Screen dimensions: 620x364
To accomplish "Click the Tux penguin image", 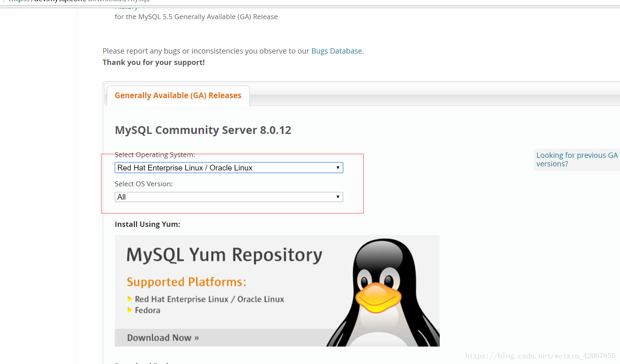I will click(x=382, y=292).
